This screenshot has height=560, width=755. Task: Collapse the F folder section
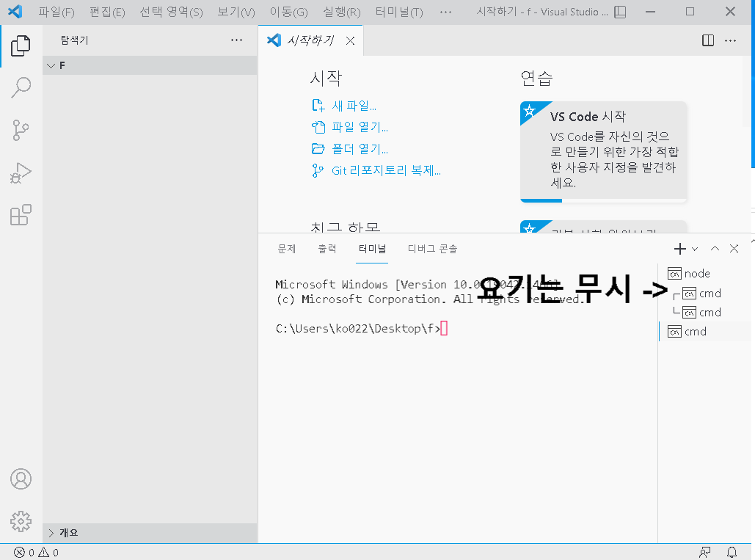coord(149,65)
